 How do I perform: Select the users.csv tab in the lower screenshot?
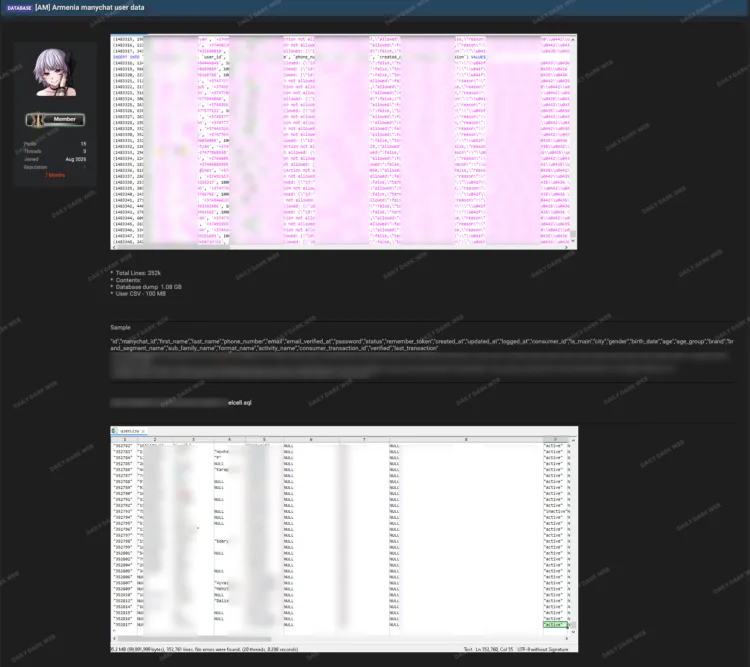click(129, 431)
